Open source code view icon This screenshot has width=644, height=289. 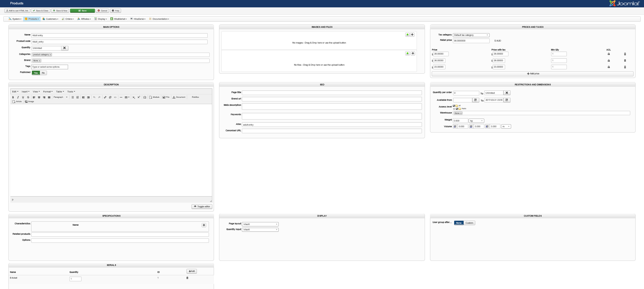[x=115, y=97]
